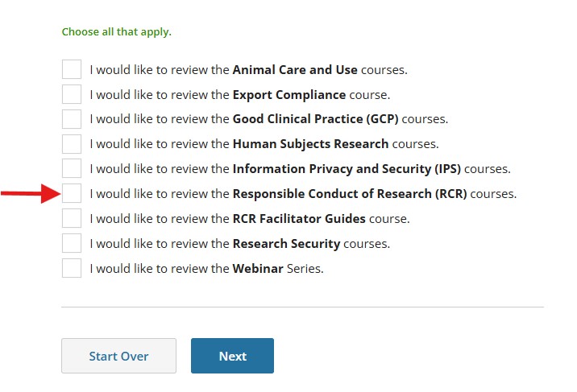
Task: Click the green "Choose all that apply" text
Action: pos(117,32)
